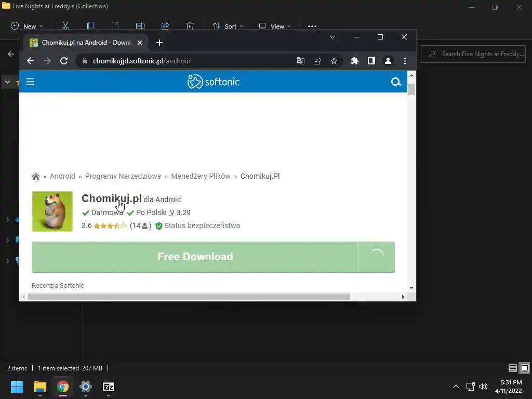The width and height of the screenshot is (532, 399).
Task: Open See more options in File Explorer
Action: (x=312, y=26)
